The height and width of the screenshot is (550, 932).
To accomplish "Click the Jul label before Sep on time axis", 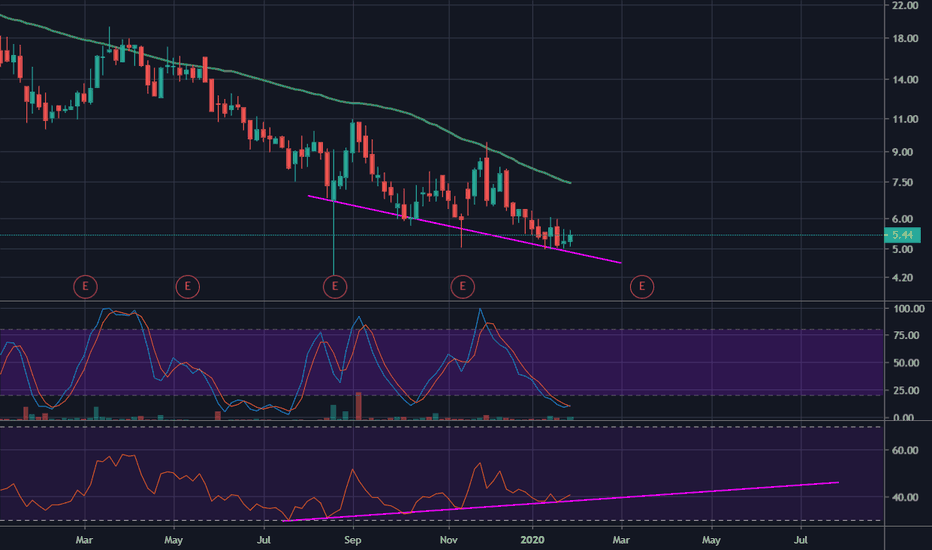I will (263, 540).
